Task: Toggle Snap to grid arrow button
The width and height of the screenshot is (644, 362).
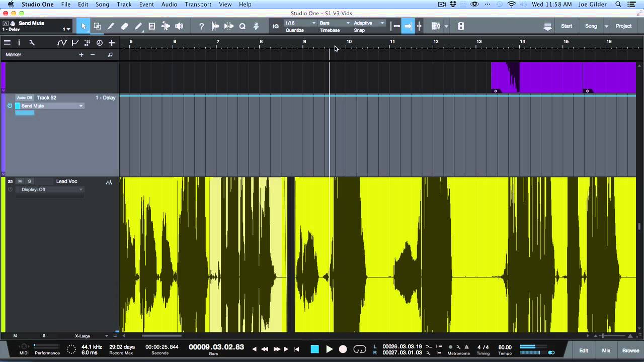Action: (408, 26)
